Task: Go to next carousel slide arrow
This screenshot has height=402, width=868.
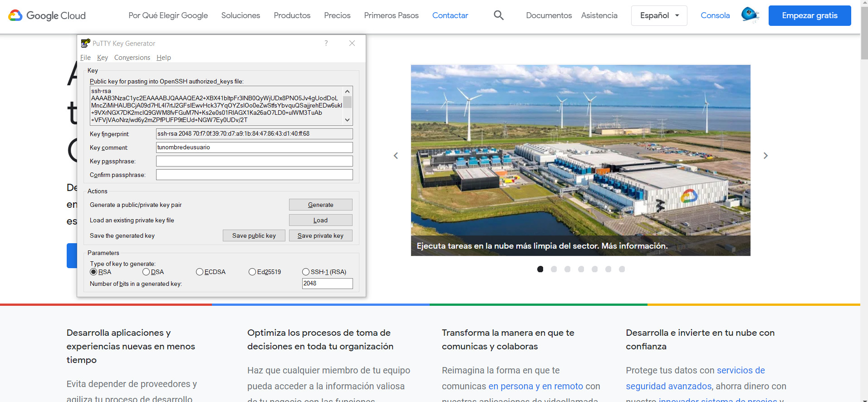Action: [x=765, y=156]
